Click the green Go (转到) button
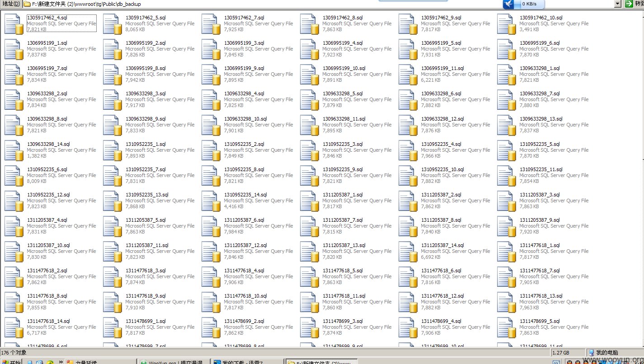Viewport: 644px width, 364px height. (x=635, y=4)
